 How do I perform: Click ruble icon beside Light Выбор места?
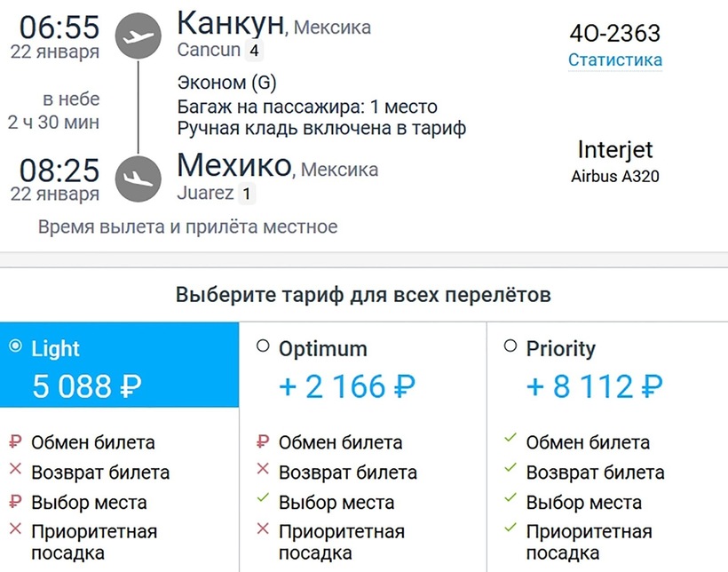pos(14,502)
